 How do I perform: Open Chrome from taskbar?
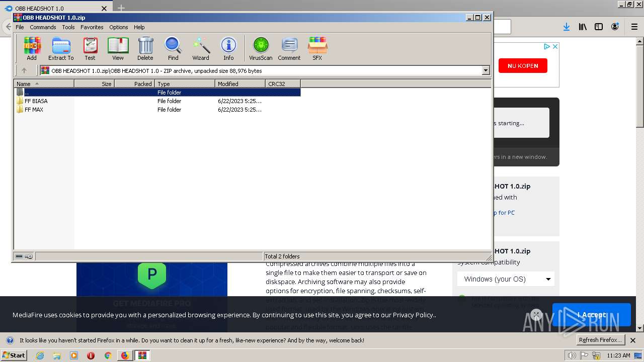108,355
